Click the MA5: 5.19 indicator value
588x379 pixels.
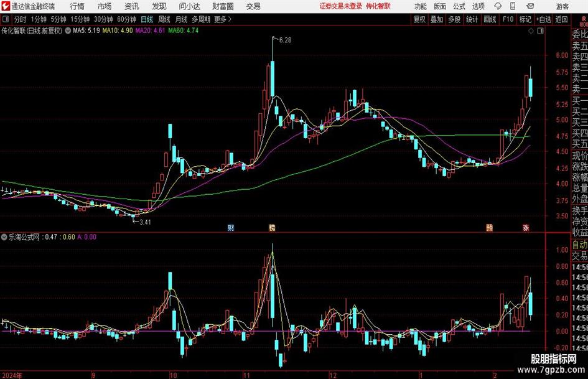[86, 30]
